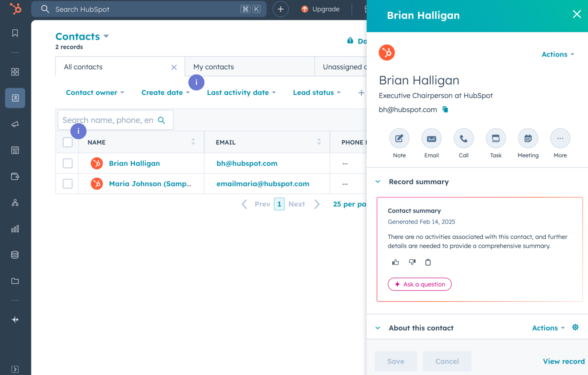Open the 25 per page dropdown
This screenshot has height=375, width=588.
point(349,204)
